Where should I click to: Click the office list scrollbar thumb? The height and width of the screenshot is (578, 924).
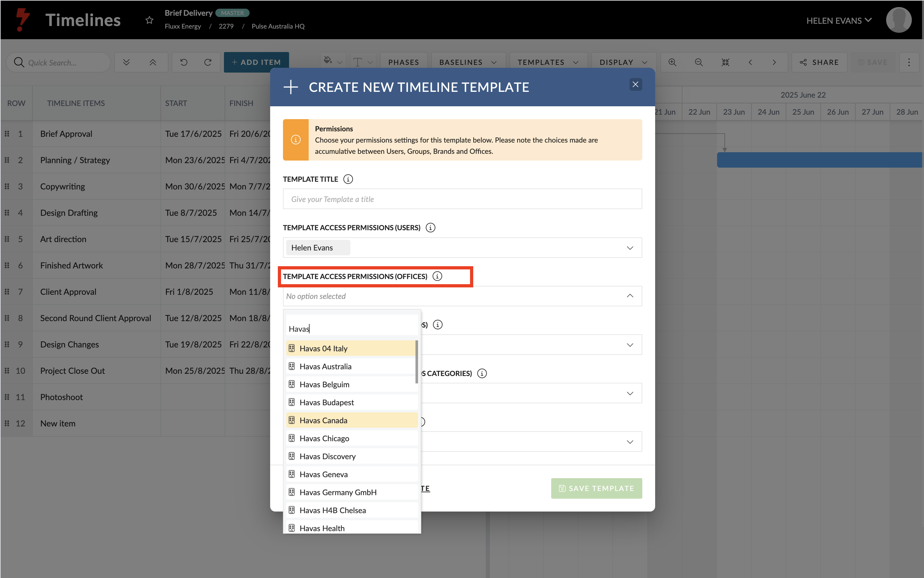[x=416, y=362]
